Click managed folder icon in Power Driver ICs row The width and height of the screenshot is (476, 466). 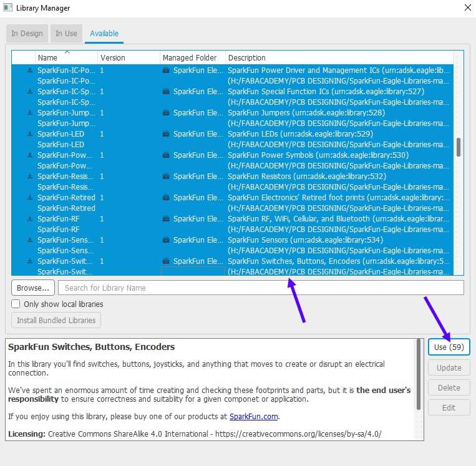pos(166,70)
